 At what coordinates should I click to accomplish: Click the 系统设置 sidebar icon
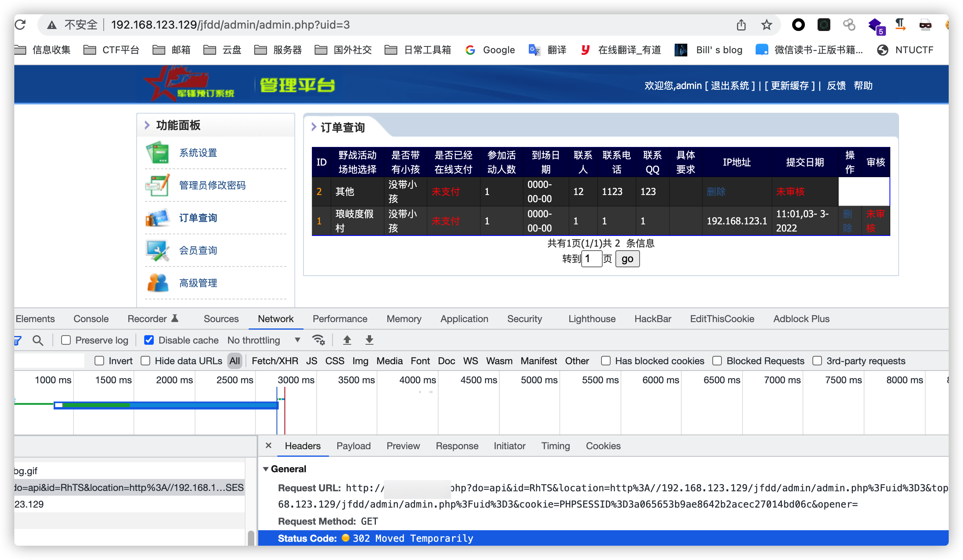point(158,153)
